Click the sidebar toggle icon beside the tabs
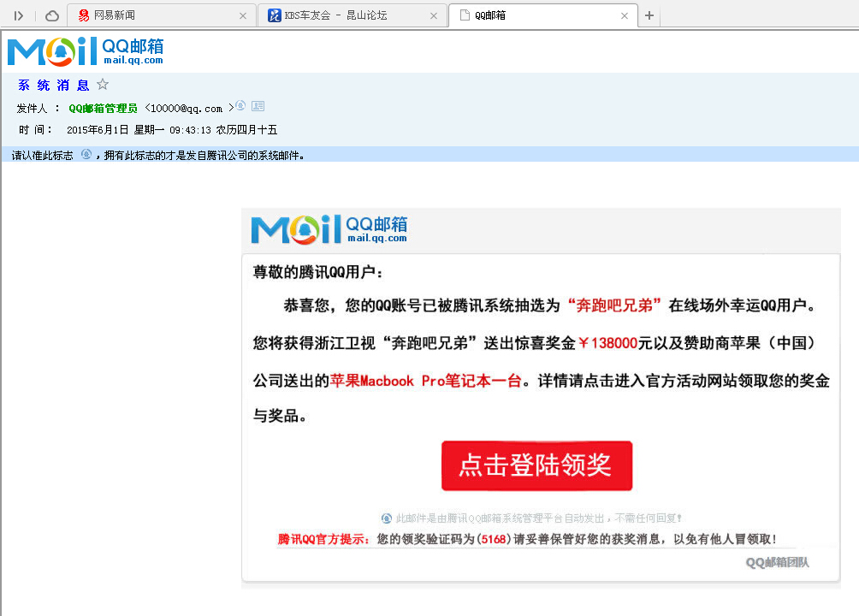Image resolution: width=859 pixels, height=616 pixels. coord(19,16)
